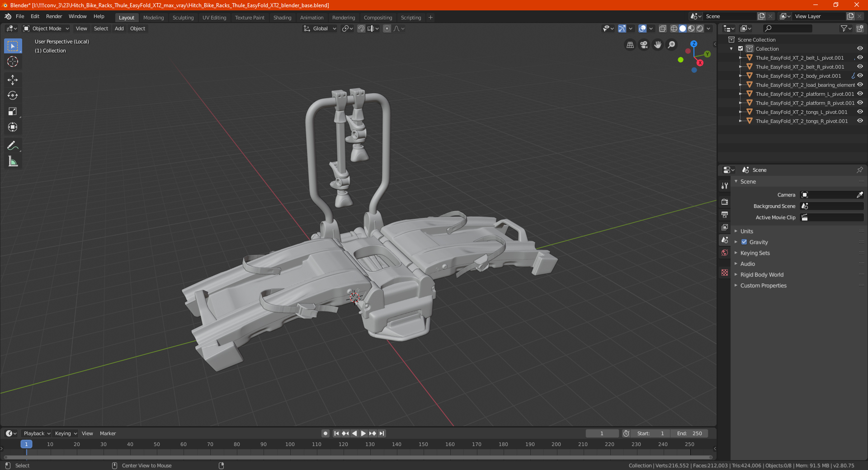The height and width of the screenshot is (470, 868).
Task: Hide Thule_EasyFold_XT_2_tongs_R_pivot.001 object
Action: point(860,121)
